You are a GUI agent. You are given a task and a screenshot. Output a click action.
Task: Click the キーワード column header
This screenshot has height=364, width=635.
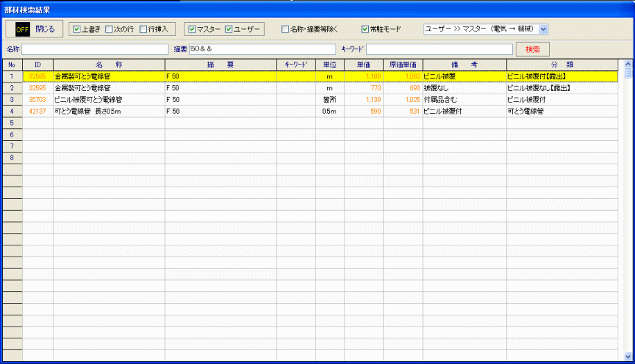296,64
